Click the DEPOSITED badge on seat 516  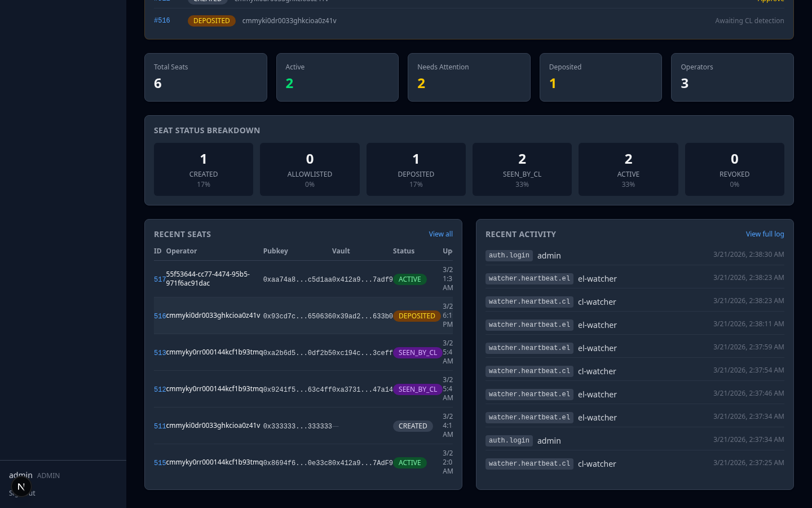(417, 316)
